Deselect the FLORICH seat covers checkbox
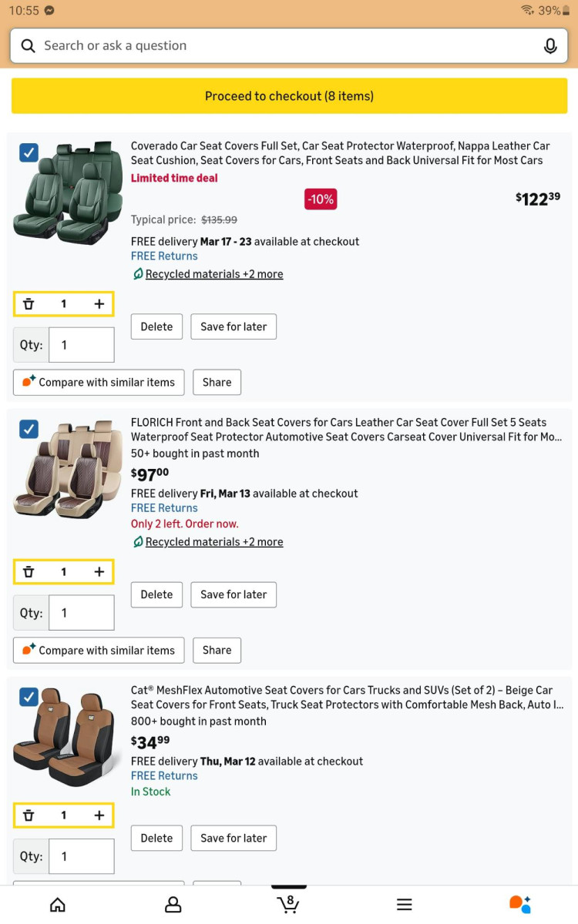Image resolution: width=578 pixels, height=924 pixels. point(29,429)
